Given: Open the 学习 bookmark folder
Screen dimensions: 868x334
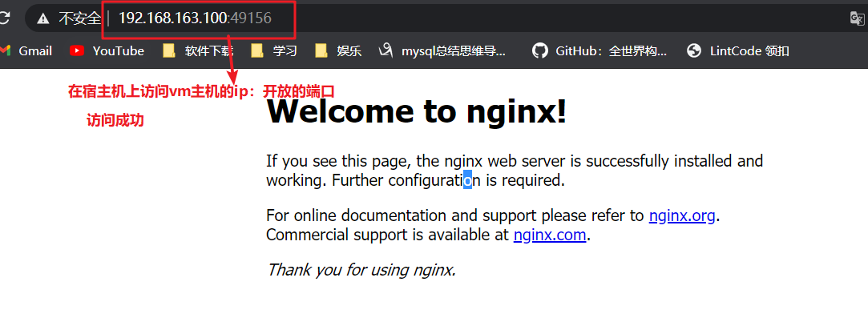Looking at the screenshot, I should 274,51.
